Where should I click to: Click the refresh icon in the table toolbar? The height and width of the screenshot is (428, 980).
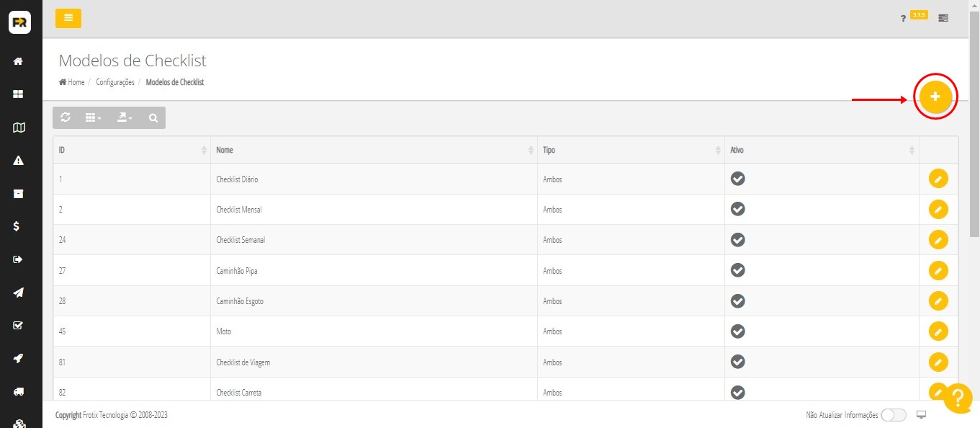coord(66,117)
